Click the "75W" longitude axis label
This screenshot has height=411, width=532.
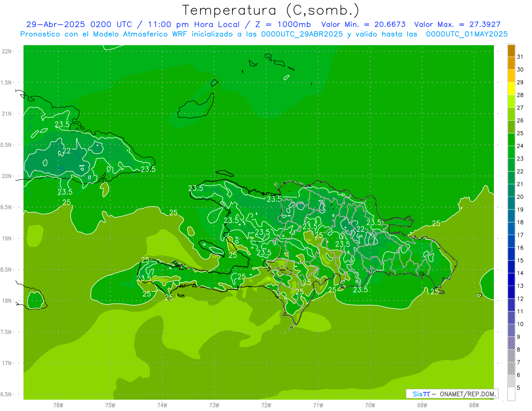(110, 405)
